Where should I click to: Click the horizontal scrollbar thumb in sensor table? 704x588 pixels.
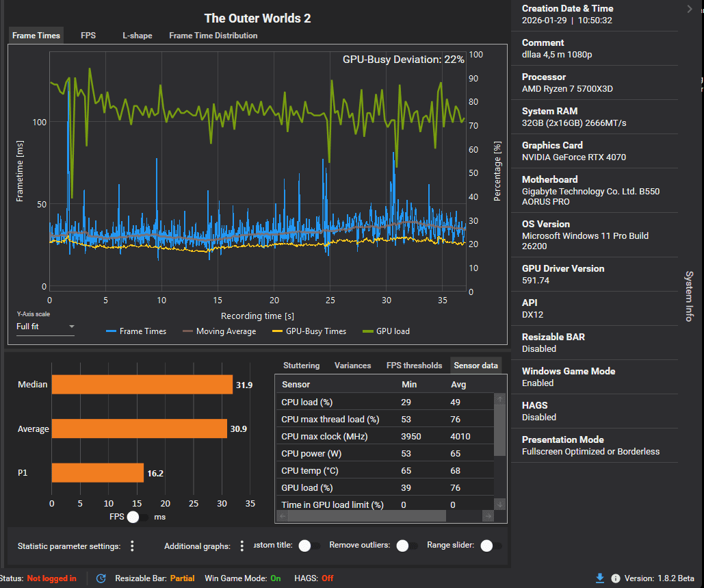click(367, 516)
